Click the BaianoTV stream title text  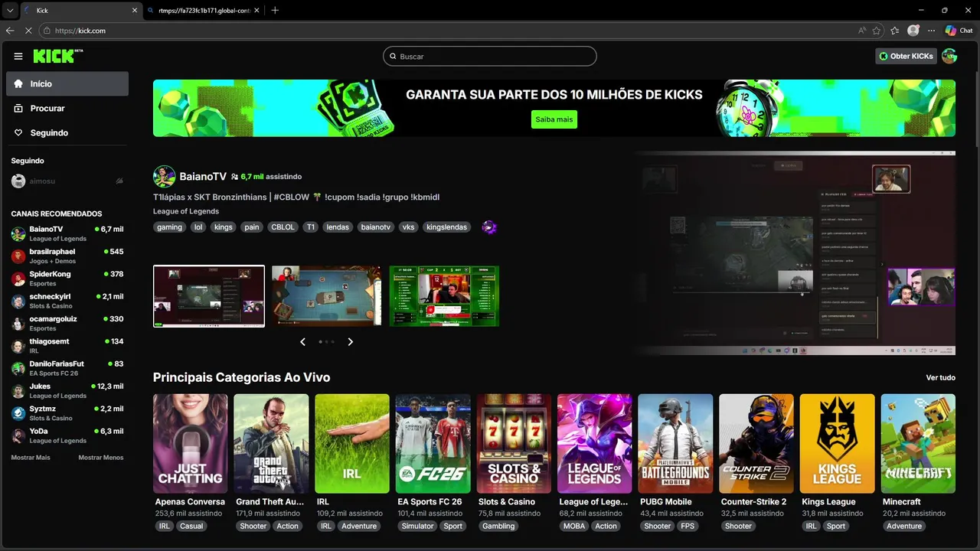click(296, 197)
